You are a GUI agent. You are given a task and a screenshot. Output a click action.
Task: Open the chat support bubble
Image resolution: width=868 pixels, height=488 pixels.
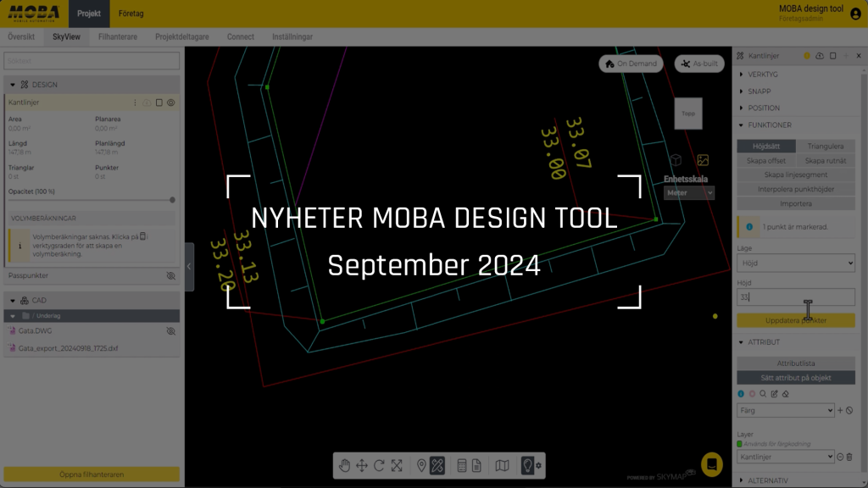[x=712, y=465]
